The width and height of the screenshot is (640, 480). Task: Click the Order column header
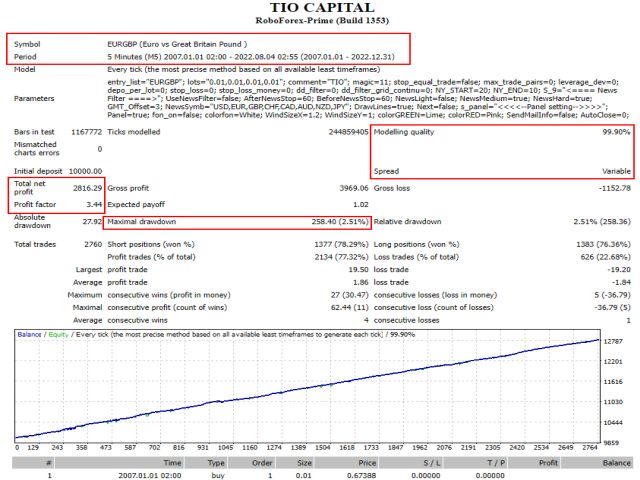(x=252, y=463)
